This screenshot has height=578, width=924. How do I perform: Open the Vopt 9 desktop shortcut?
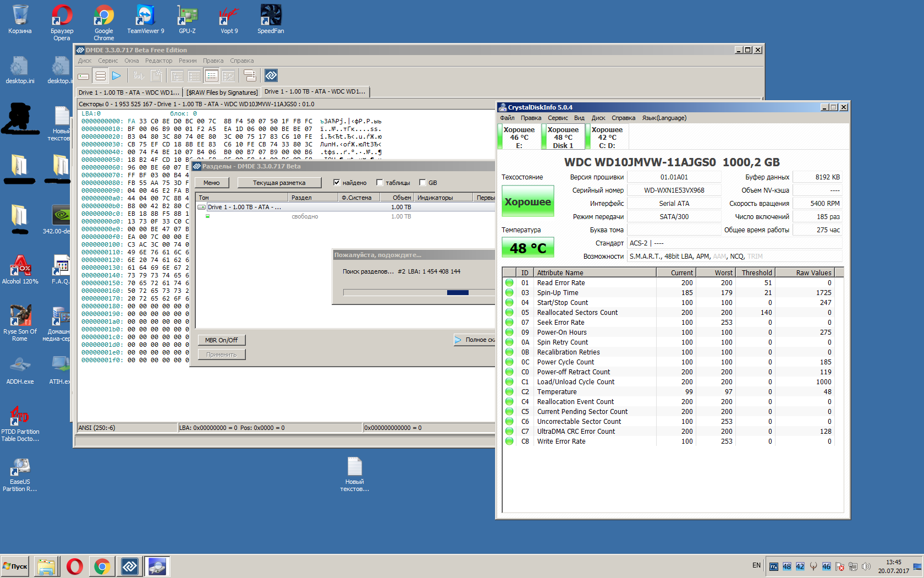pyautogui.click(x=229, y=19)
